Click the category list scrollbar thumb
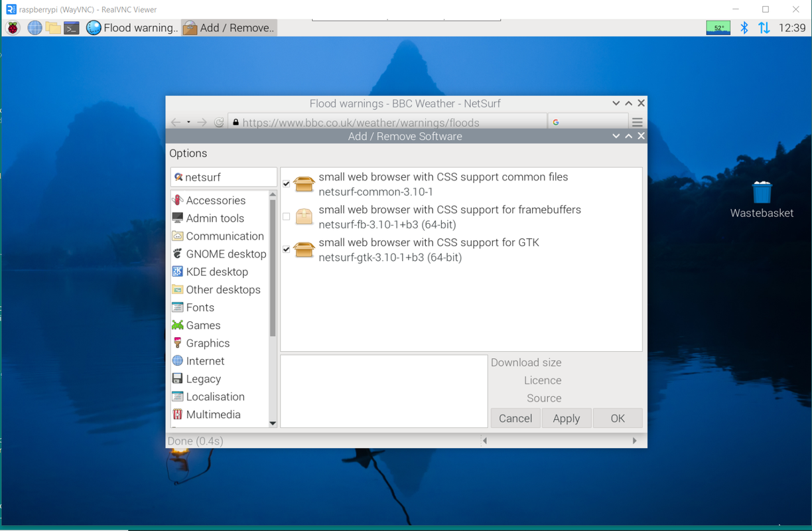 click(273, 267)
